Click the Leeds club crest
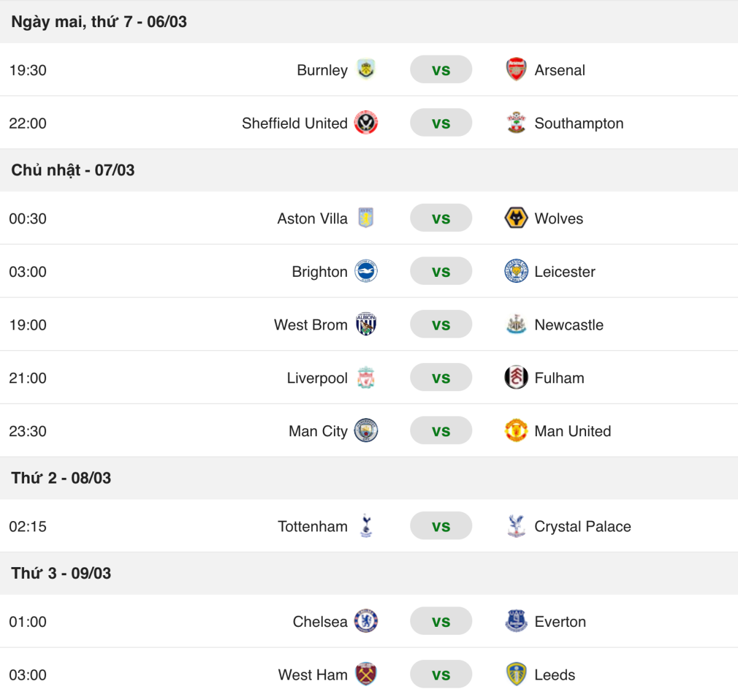This screenshot has height=700, width=738. pyautogui.click(x=517, y=674)
